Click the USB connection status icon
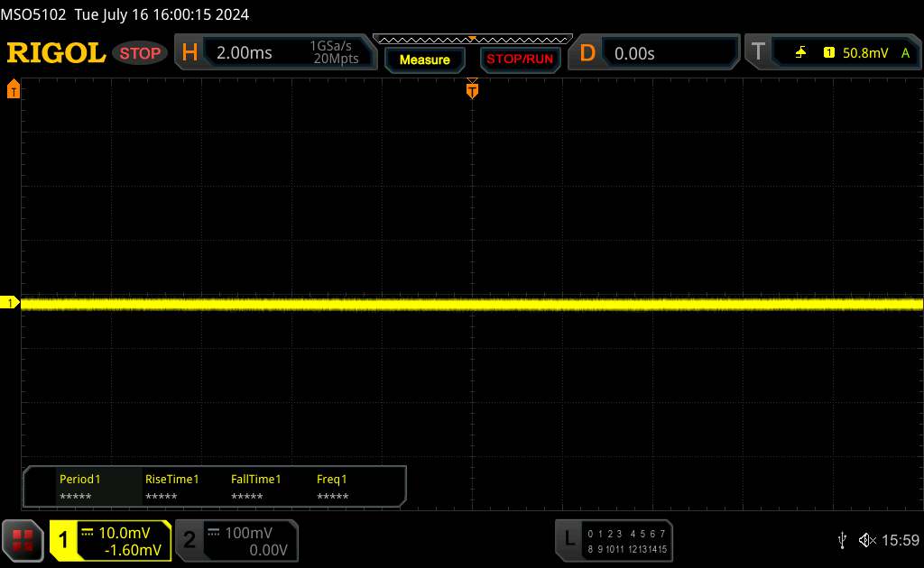This screenshot has width=924, height=568. [x=842, y=540]
